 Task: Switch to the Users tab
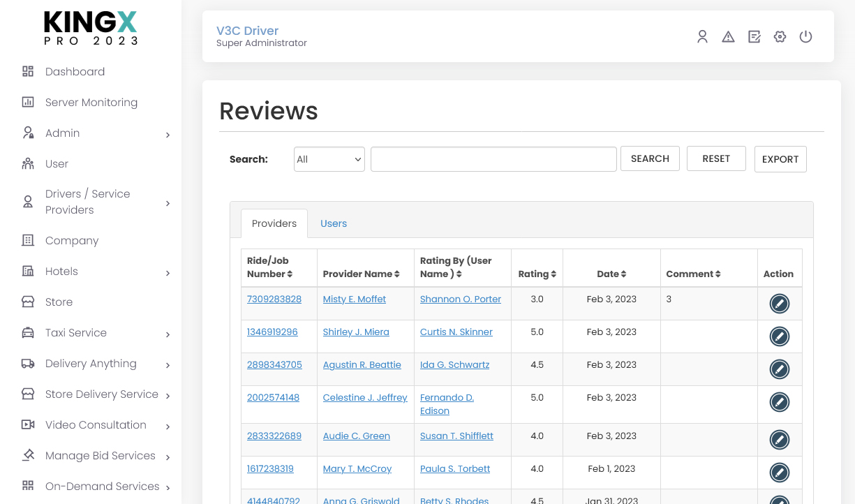(x=334, y=223)
